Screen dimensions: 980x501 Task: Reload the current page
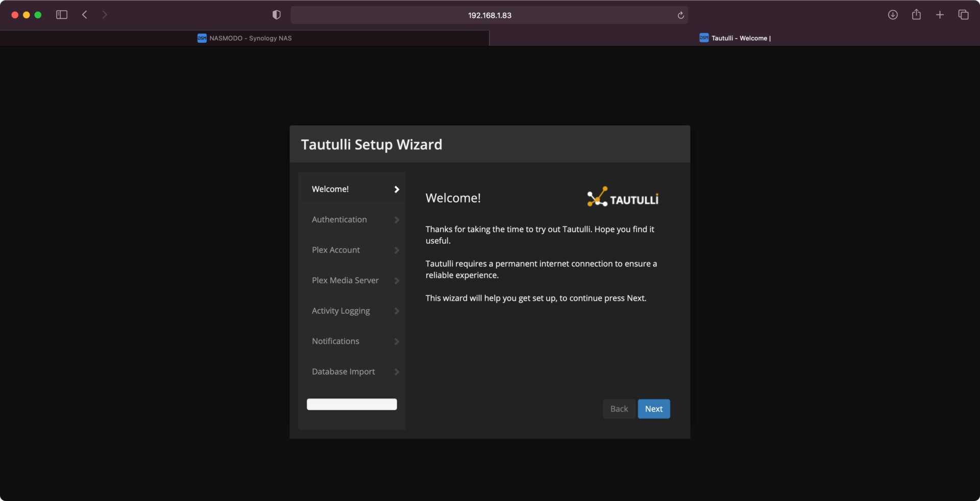tap(680, 15)
